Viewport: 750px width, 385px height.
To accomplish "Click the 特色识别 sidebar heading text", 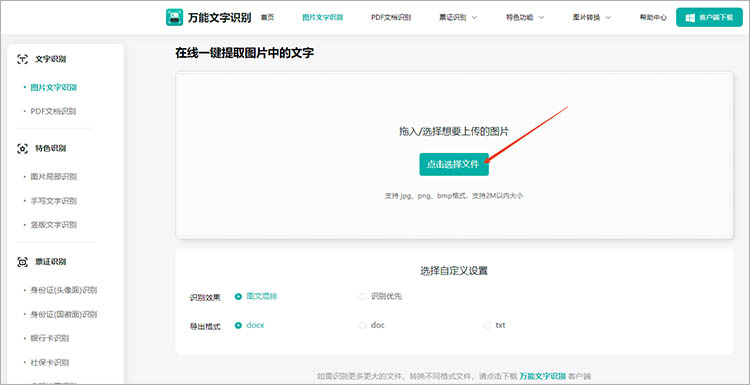I will pos(51,149).
